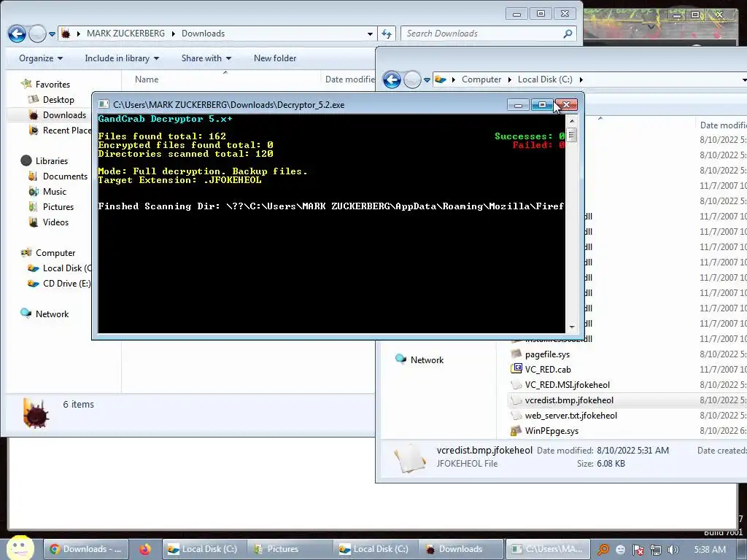The width and height of the screenshot is (747, 560).
Task: Go back in the Downloads window
Action: coord(18,34)
